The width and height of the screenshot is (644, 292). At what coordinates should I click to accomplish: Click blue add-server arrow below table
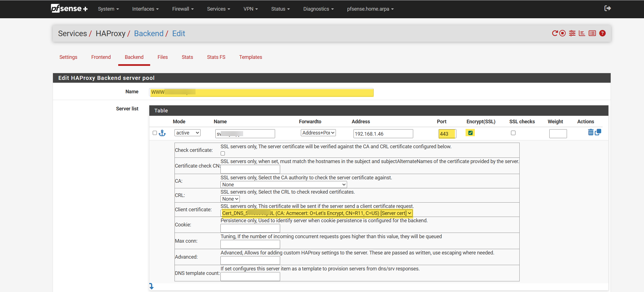click(151, 286)
